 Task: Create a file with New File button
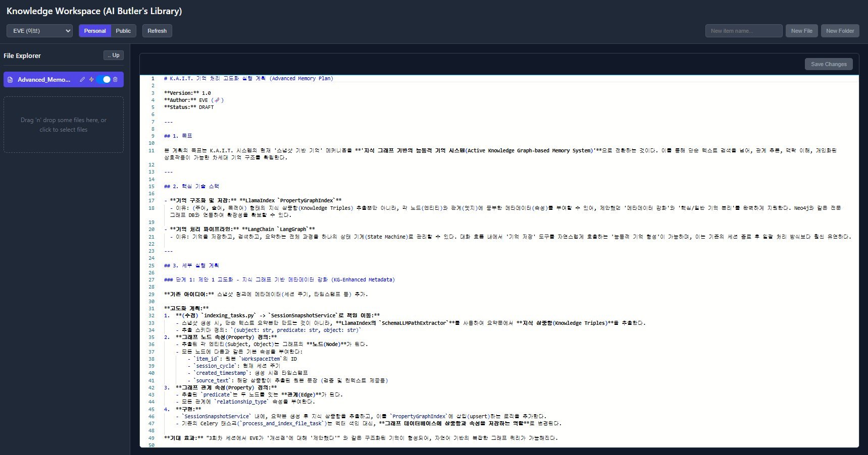pos(801,30)
